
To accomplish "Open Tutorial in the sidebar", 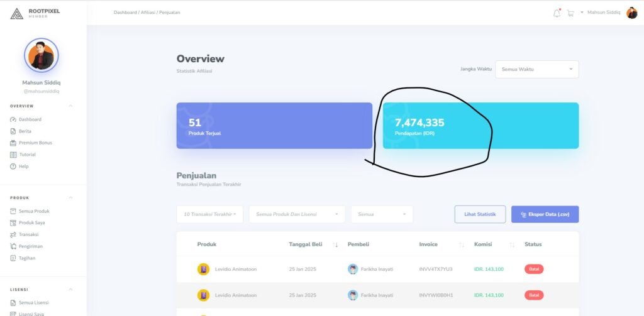I will point(27,155).
